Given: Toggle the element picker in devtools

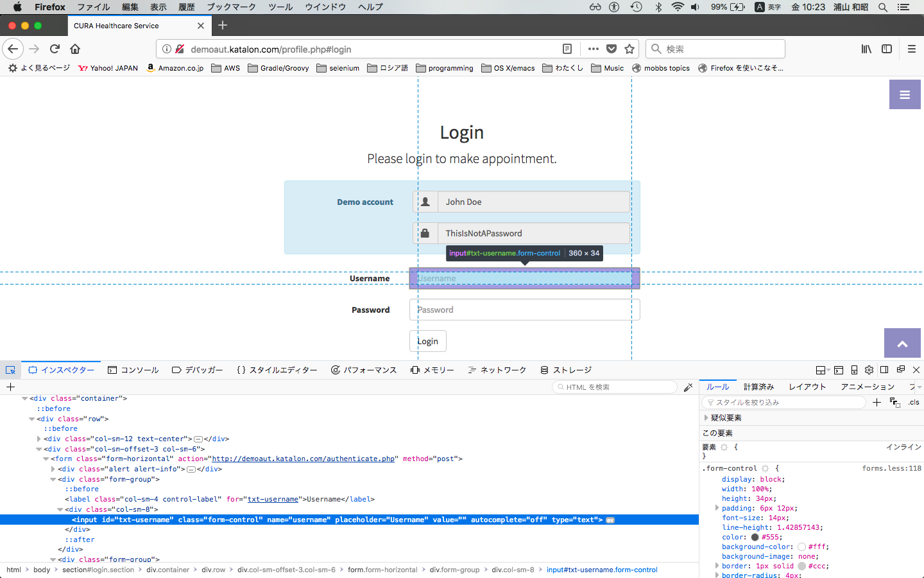Looking at the screenshot, I should tap(10, 370).
